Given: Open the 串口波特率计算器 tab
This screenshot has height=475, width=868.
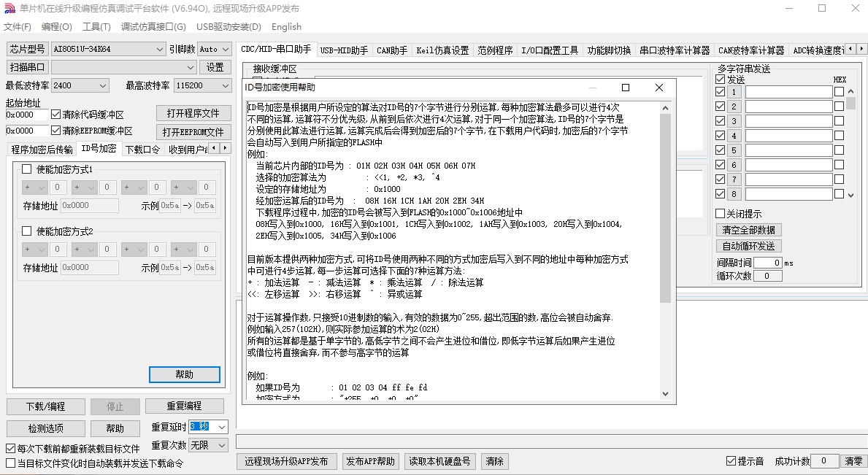Looking at the screenshot, I should (x=675, y=50).
